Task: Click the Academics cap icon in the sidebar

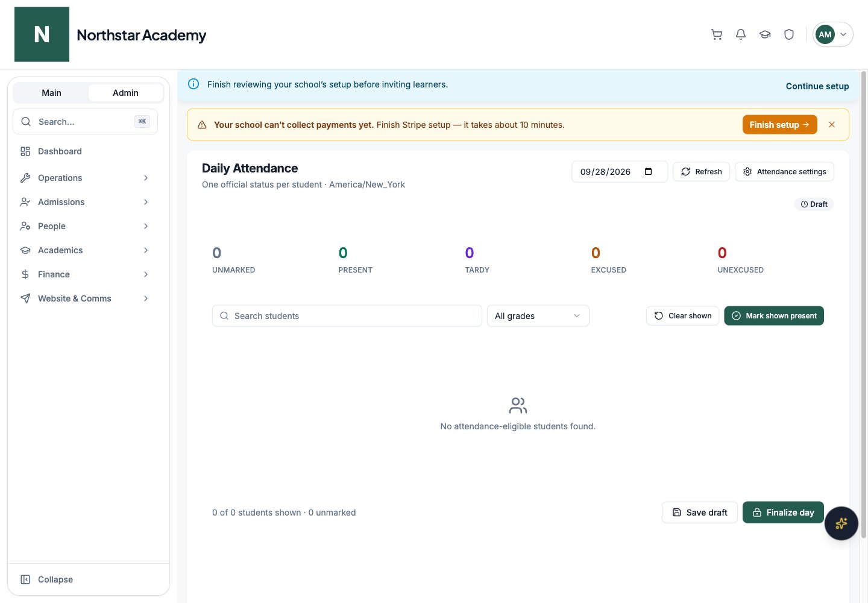Action: click(x=25, y=250)
